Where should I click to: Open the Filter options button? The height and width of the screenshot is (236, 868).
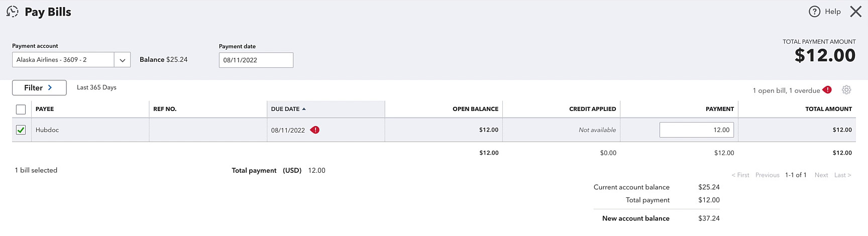(39, 87)
